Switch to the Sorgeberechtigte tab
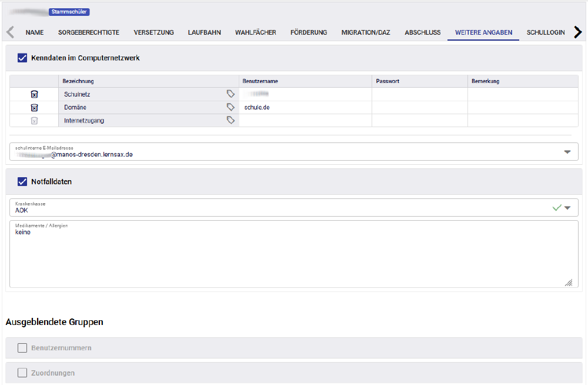 click(89, 32)
